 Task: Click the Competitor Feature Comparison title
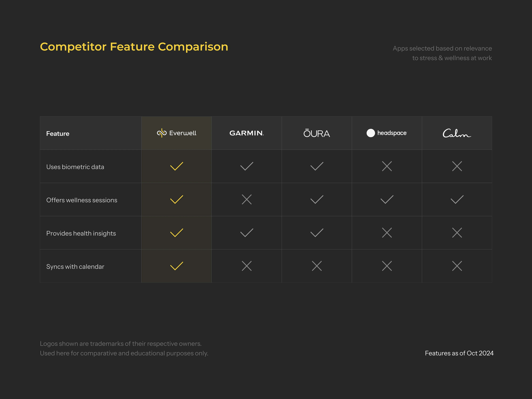pyautogui.click(x=134, y=47)
